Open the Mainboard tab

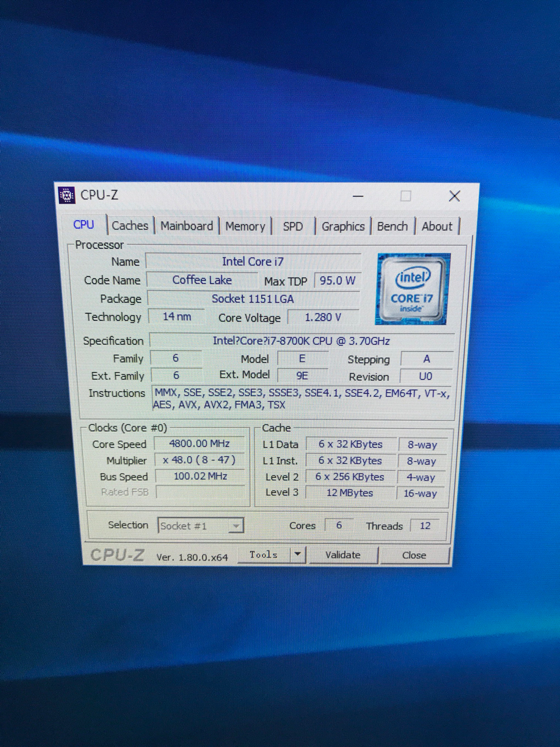pos(186,226)
